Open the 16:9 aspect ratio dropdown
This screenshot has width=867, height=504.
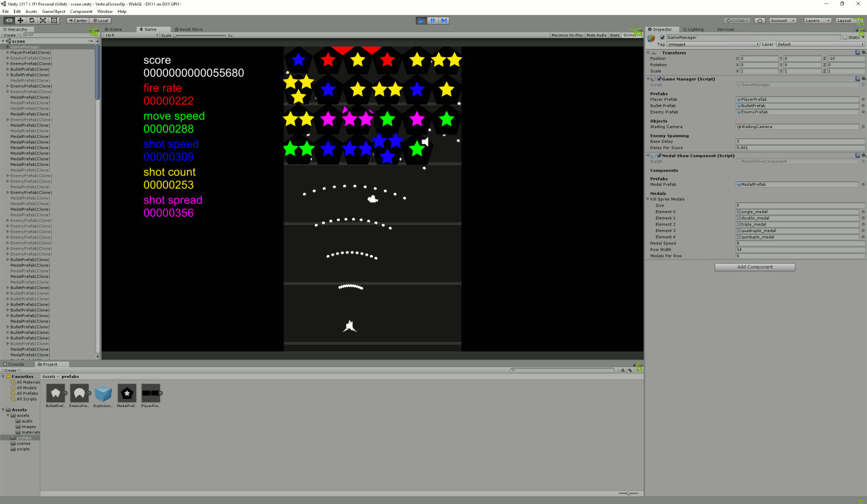point(132,36)
